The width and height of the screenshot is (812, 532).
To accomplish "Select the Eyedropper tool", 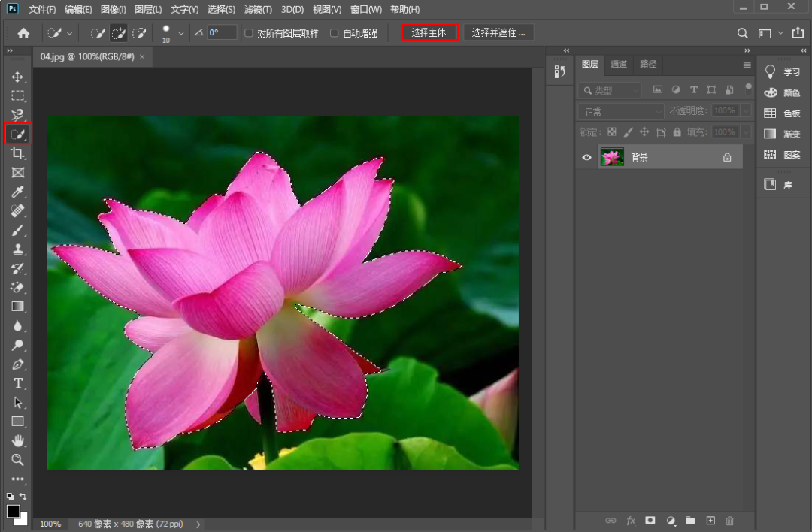I will click(17, 192).
